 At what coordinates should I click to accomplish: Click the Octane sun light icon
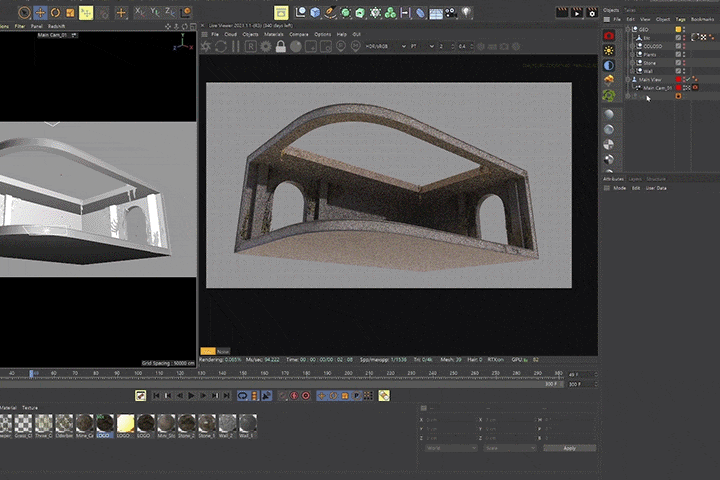(609, 50)
